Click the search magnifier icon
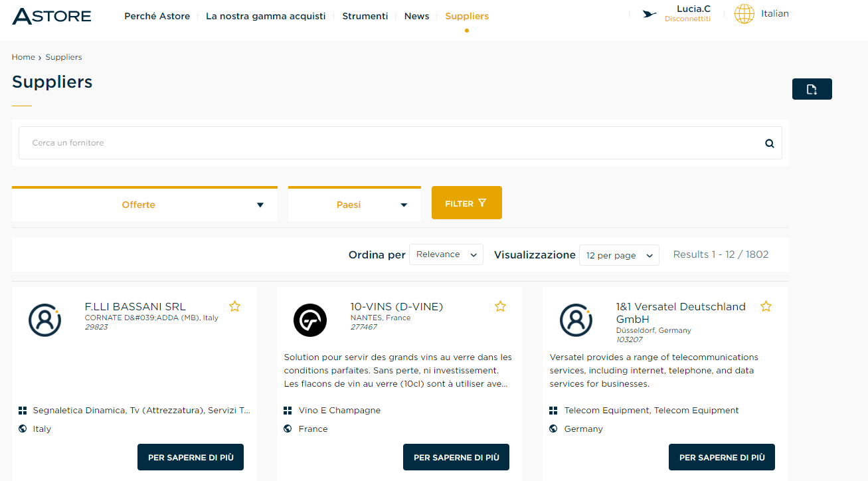Screen dimensions: 868x481 pyautogui.click(x=770, y=143)
